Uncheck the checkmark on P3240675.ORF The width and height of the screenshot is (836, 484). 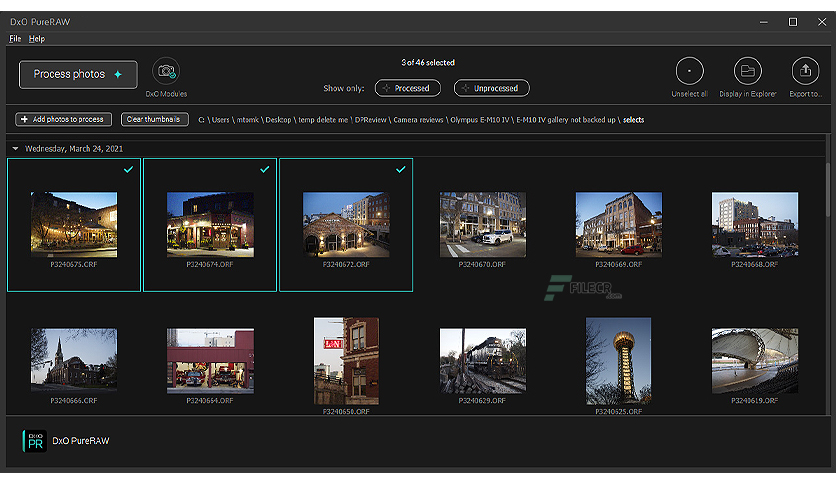pos(128,170)
